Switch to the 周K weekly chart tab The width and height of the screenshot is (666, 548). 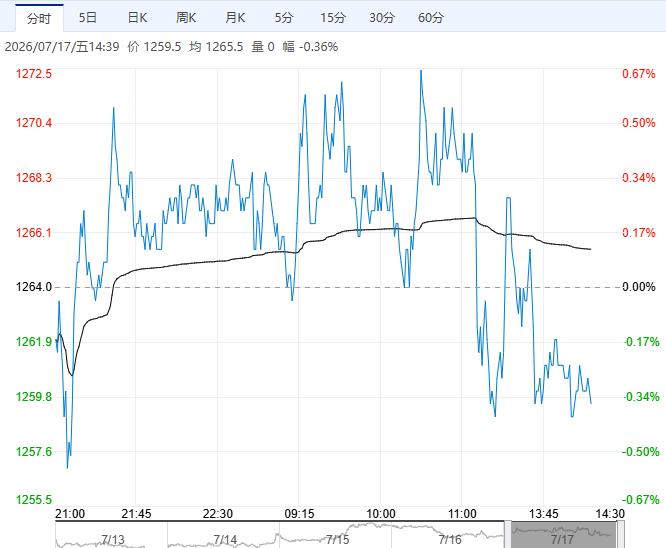186,17
